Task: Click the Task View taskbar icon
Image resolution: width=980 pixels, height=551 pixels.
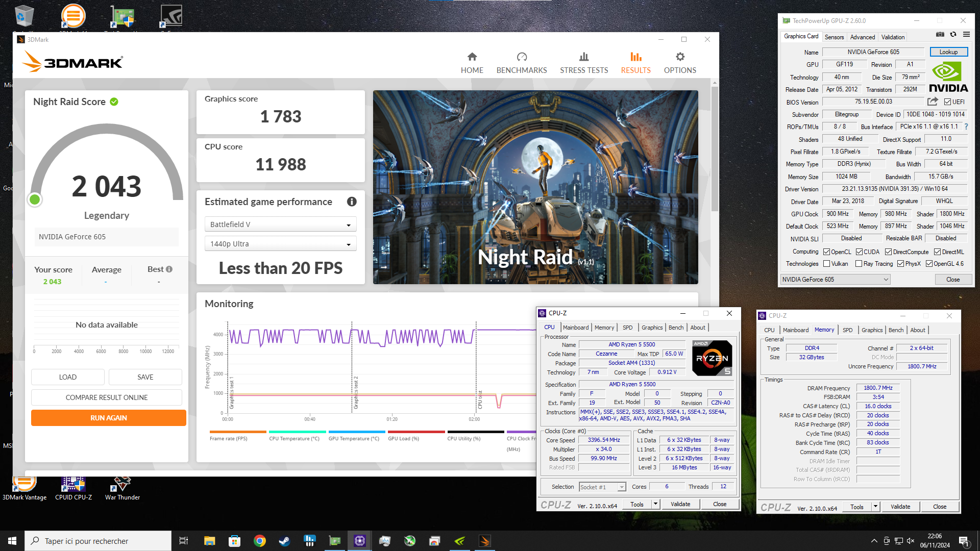Action: (x=184, y=541)
